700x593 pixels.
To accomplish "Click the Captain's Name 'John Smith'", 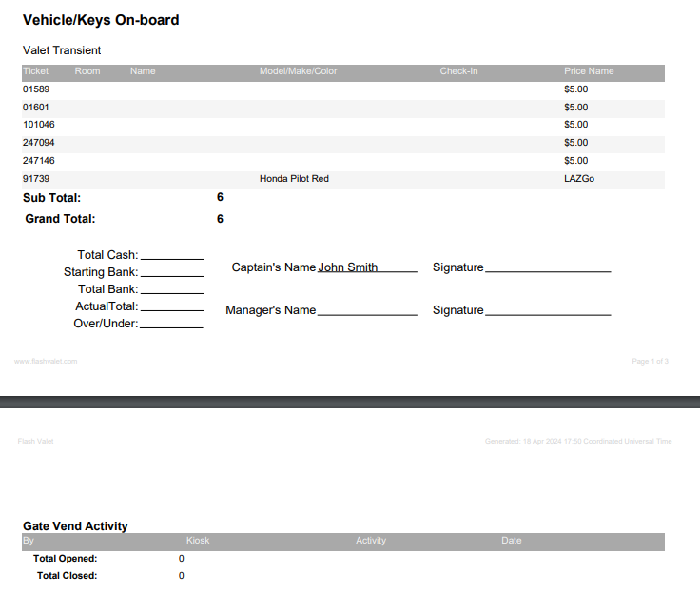I will point(348,267).
